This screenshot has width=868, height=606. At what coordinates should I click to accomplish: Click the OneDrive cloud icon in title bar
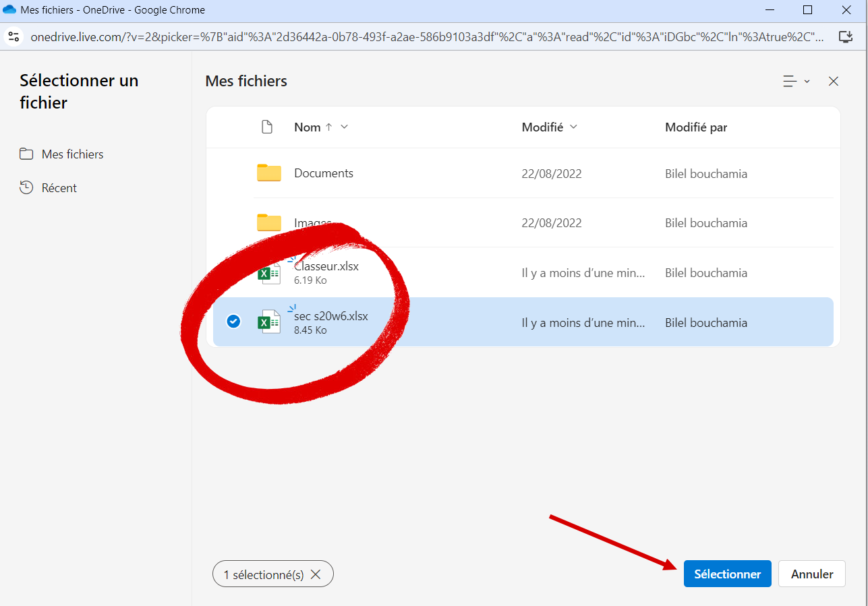pos(9,10)
